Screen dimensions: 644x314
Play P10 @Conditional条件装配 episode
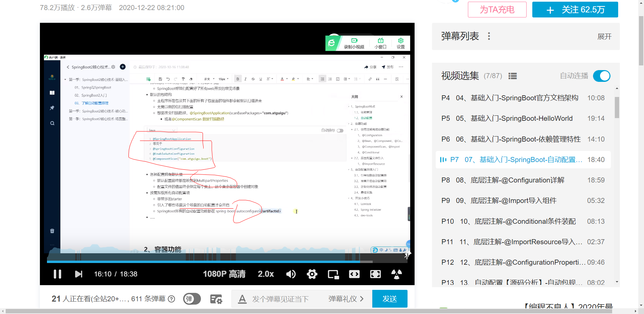[523, 221]
